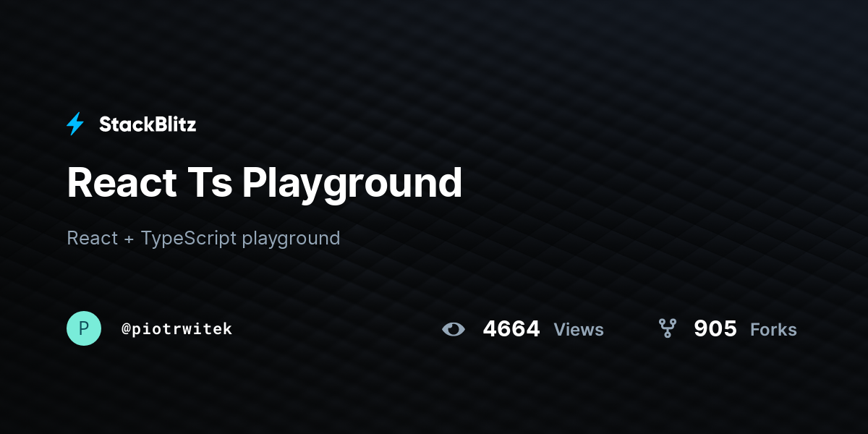Click the word React in the heading
The height and width of the screenshot is (434, 868).
pyautogui.click(x=122, y=182)
